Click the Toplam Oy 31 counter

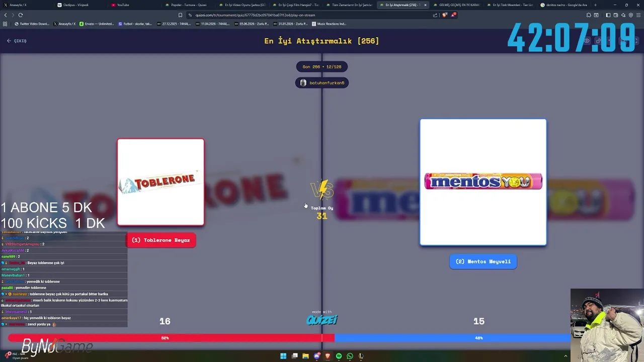click(322, 213)
